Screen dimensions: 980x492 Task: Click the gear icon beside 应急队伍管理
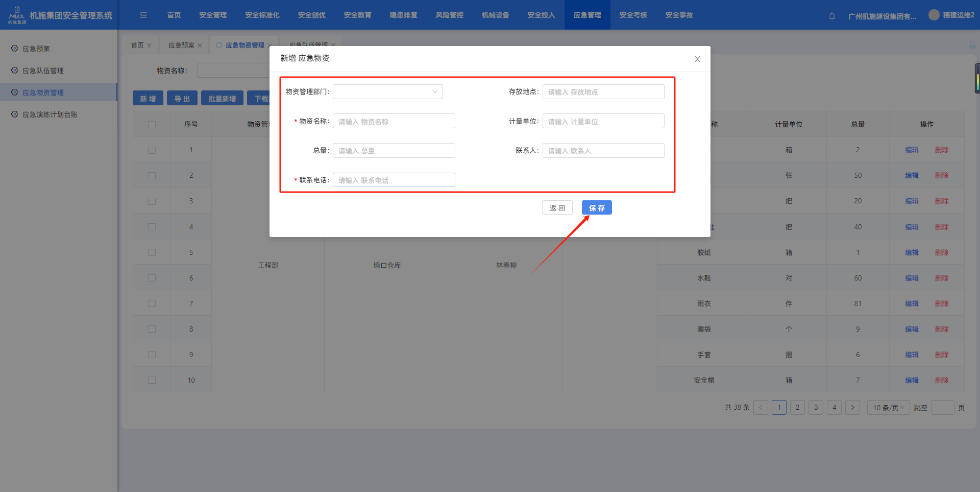14,71
